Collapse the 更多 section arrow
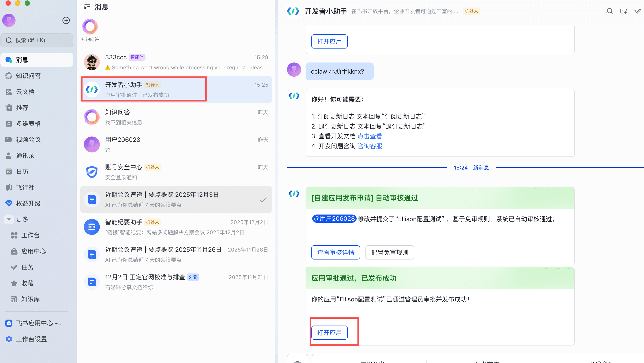This screenshot has height=363, width=644. [9, 219]
